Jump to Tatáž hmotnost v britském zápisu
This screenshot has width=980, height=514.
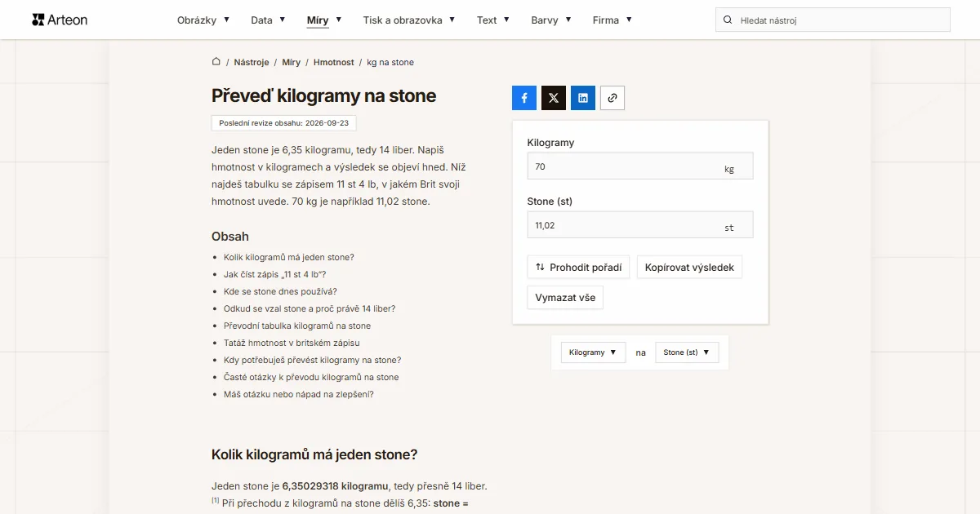(292, 343)
